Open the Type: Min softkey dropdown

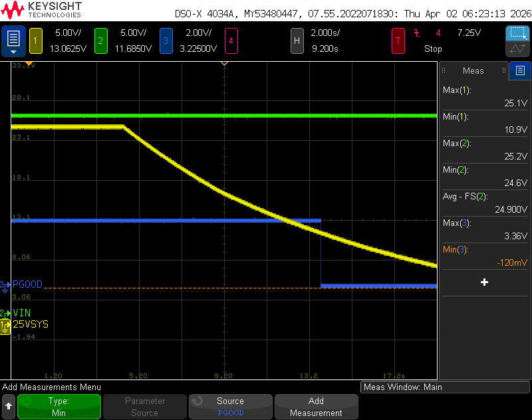[59, 407]
